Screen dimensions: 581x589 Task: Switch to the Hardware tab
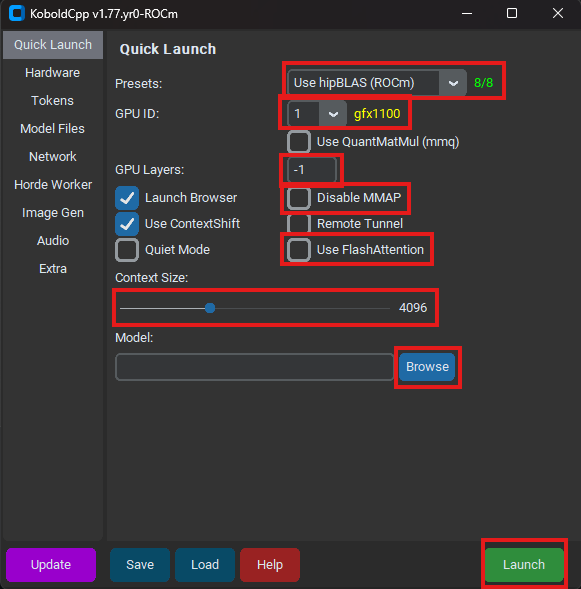pyautogui.click(x=53, y=72)
